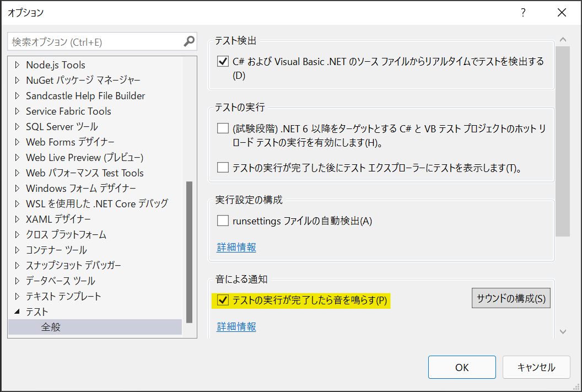The image size is (582, 392).
Task: Enable runsettings ファイルの自動検出 checkbox
Action: coord(223,221)
